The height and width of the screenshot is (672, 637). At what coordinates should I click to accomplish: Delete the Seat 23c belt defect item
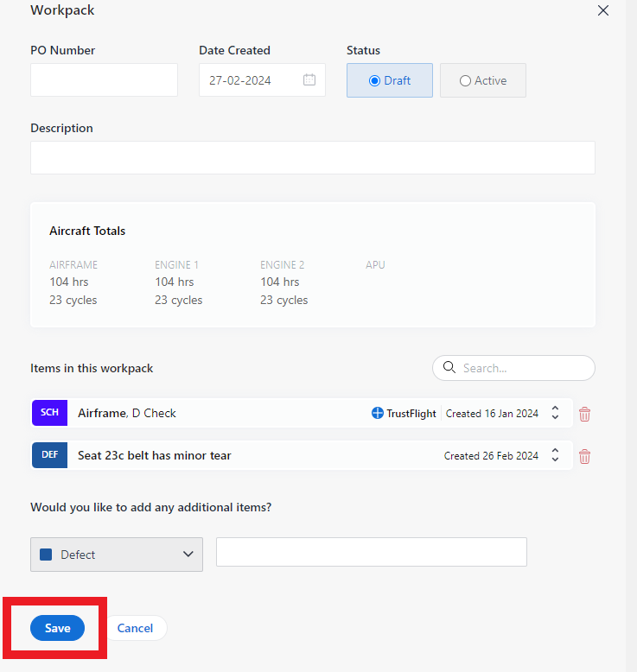(x=584, y=456)
